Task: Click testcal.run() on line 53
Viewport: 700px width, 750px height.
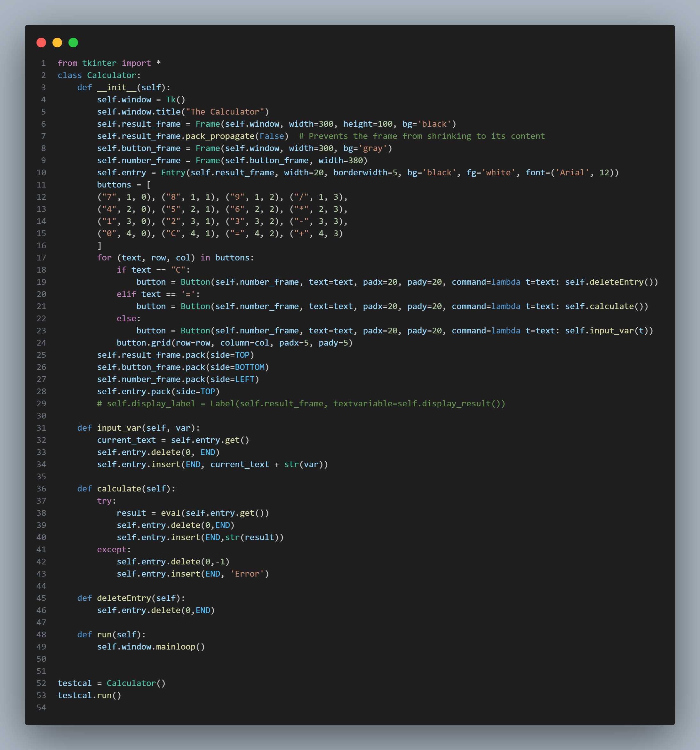Action: pos(89,695)
